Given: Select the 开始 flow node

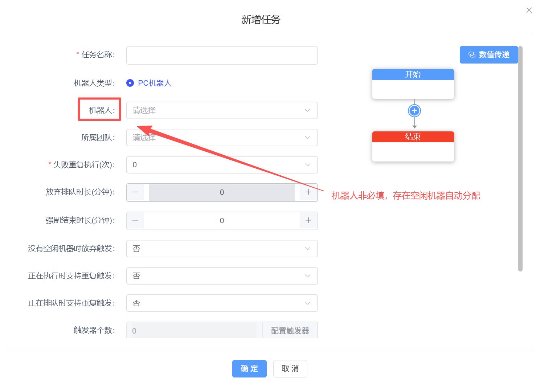Looking at the screenshot, I should coord(413,84).
